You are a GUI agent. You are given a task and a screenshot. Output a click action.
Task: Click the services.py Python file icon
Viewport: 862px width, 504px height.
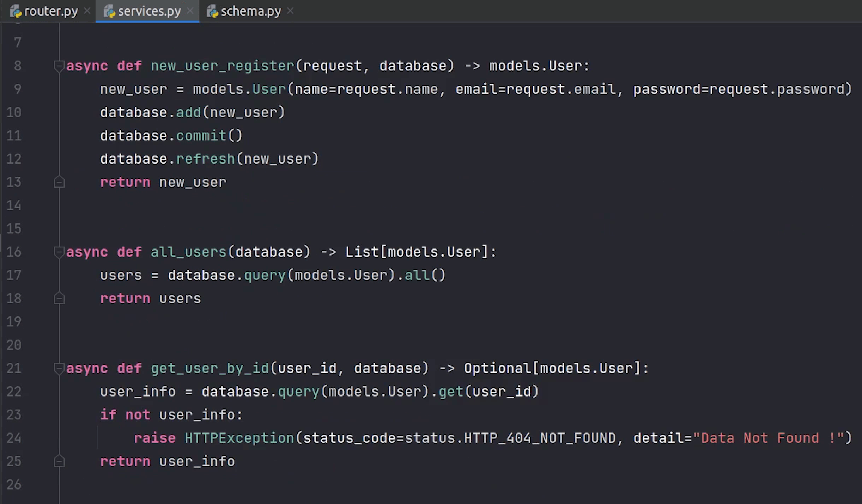tap(109, 12)
